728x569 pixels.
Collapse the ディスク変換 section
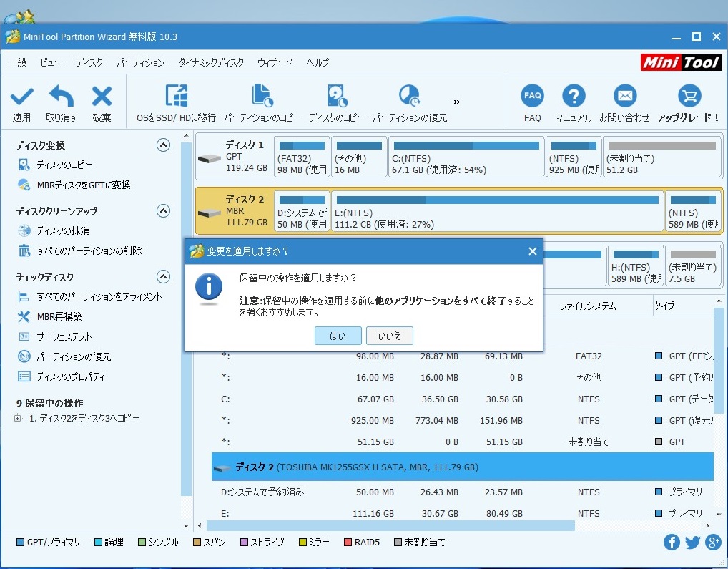click(163, 145)
